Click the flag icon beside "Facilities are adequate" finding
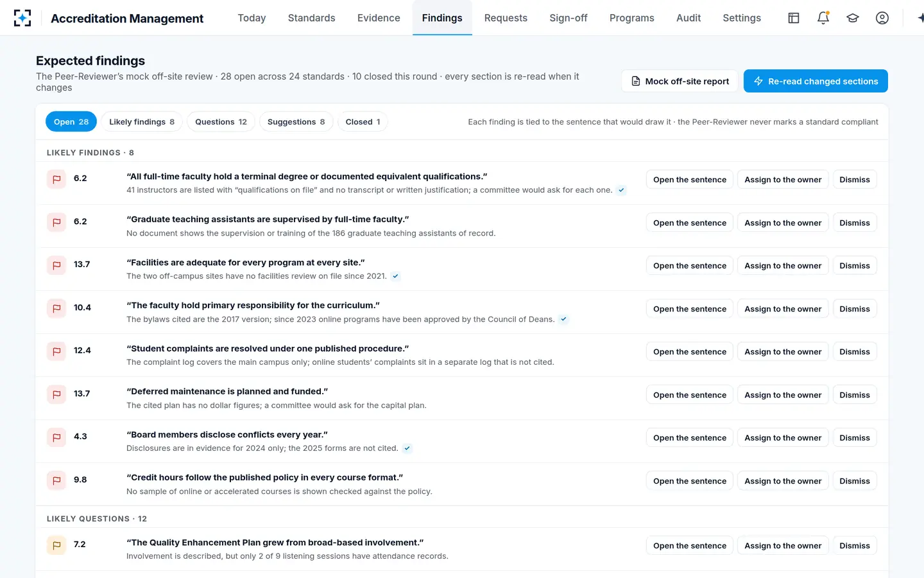This screenshot has width=924, height=578. pyautogui.click(x=56, y=265)
